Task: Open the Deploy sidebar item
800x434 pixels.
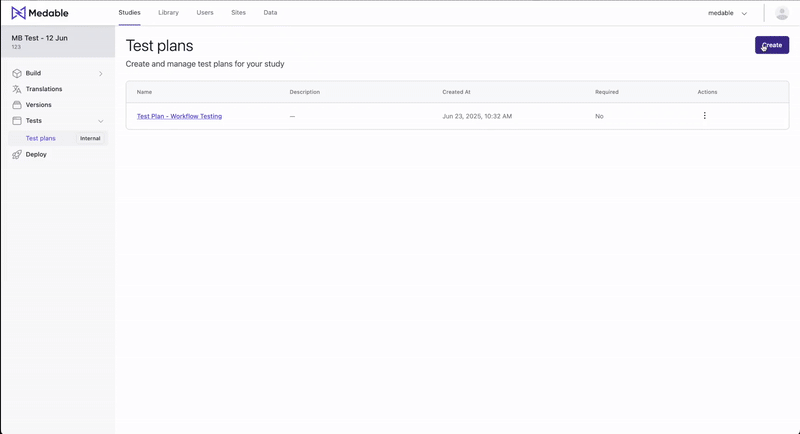Action: (x=36, y=154)
